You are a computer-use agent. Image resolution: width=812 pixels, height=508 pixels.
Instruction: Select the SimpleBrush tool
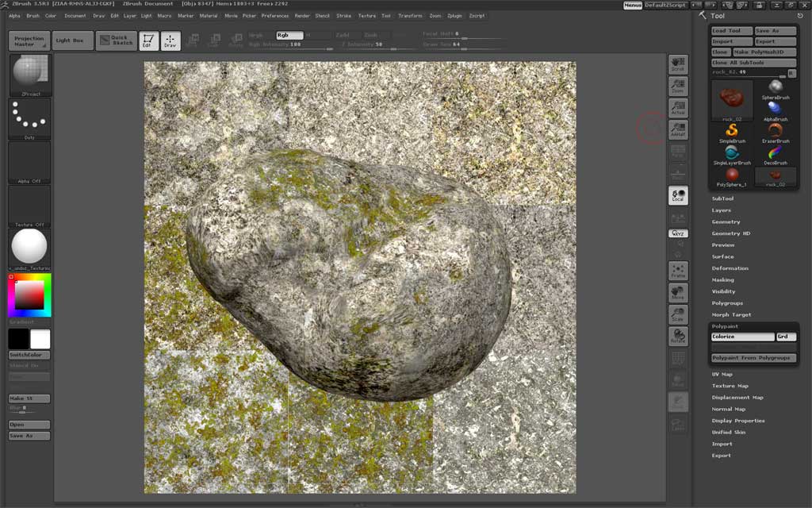[732, 133]
